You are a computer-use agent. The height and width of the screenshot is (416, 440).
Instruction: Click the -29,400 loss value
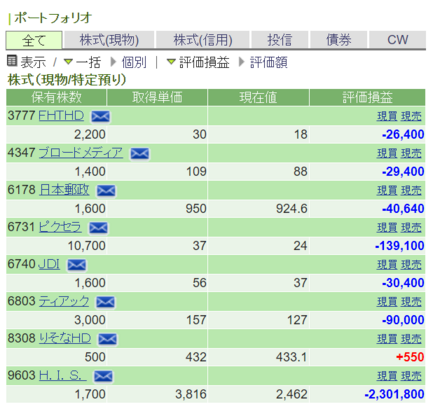[403, 172]
